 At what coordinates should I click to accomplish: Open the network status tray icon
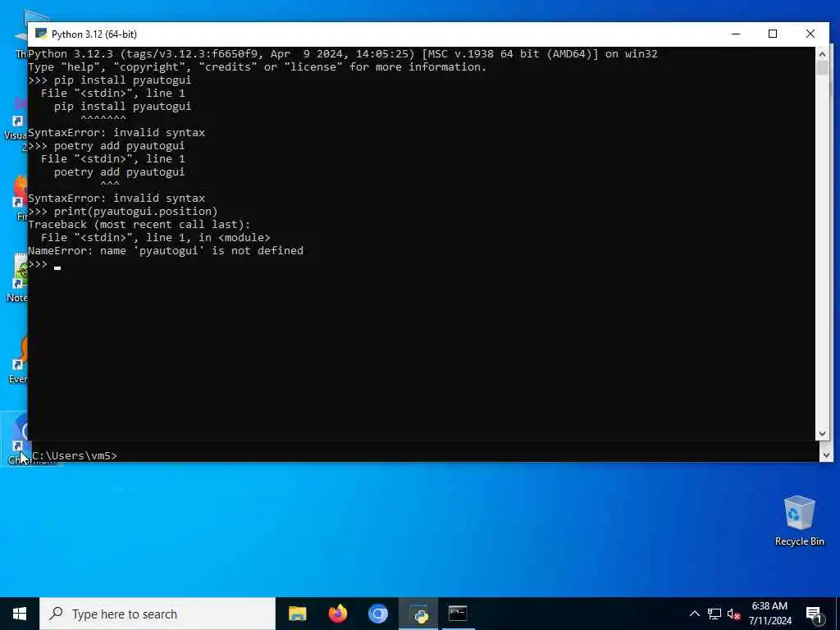714,614
